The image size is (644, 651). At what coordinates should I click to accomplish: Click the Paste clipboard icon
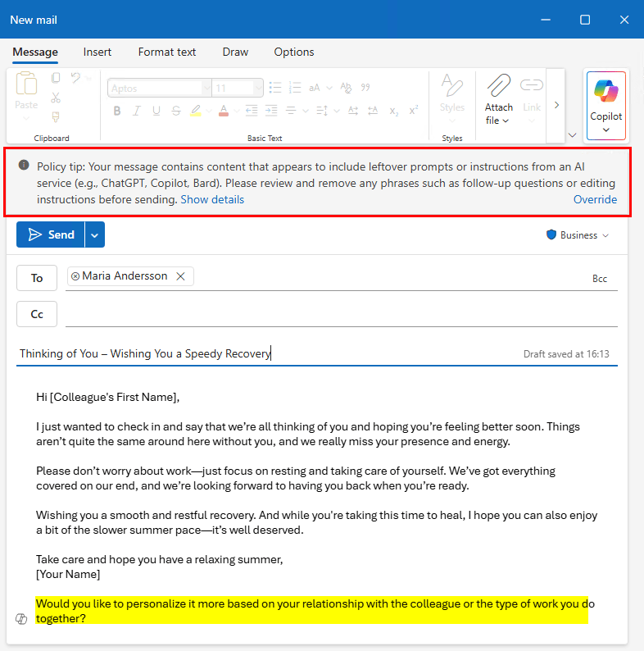tap(26, 85)
